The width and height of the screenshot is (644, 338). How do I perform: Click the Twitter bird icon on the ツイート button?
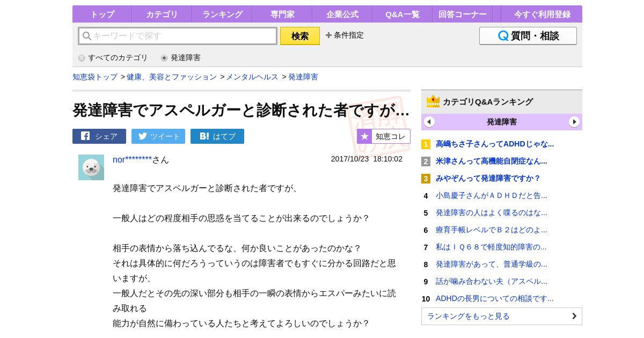pos(142,136)
